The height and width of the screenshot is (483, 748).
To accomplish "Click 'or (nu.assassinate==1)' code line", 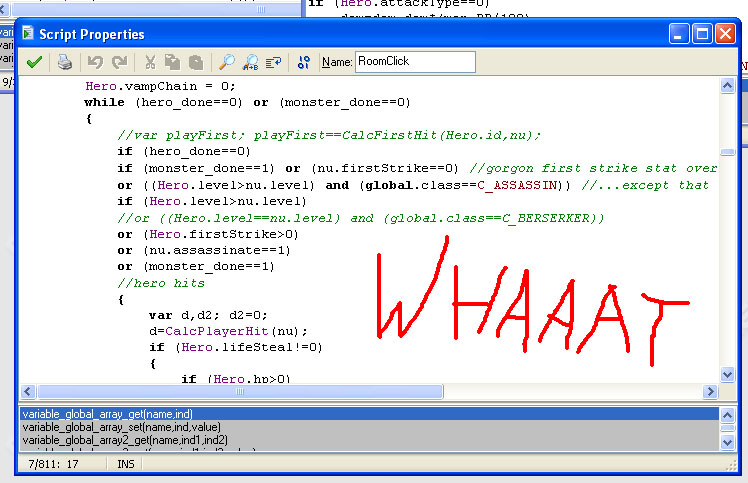I will (x=204, y=251).
